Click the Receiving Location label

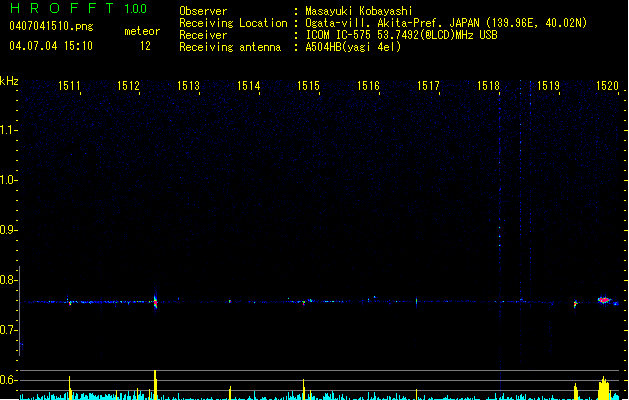(233, 23)
